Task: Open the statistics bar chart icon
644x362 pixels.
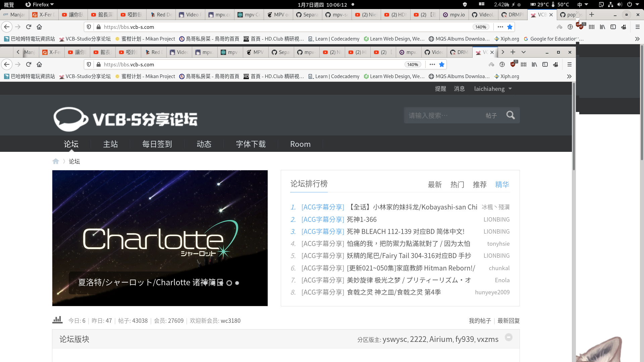Action: [57, 320]
